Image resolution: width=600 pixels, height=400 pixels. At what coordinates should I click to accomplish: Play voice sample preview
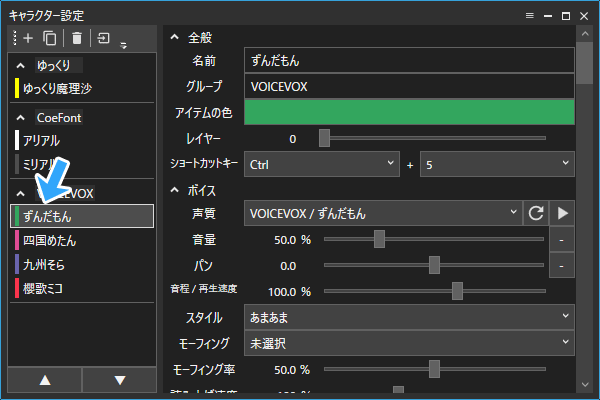(x=562, y=213)
